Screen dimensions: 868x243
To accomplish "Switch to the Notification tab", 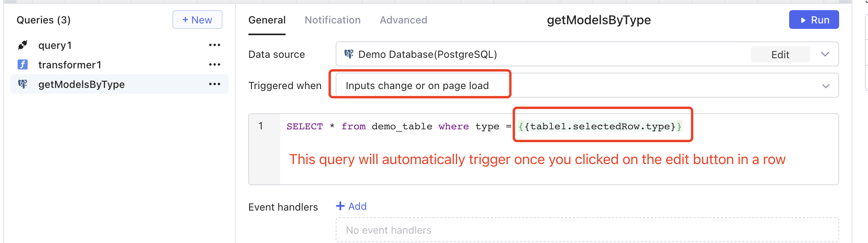I will [x=333, y=20].
